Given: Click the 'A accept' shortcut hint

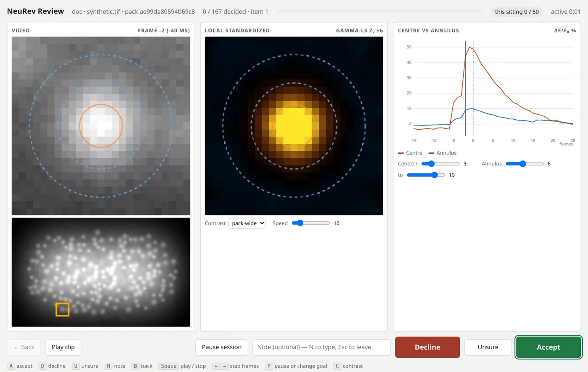Looking at the screenshot, I should coord(20,366).
